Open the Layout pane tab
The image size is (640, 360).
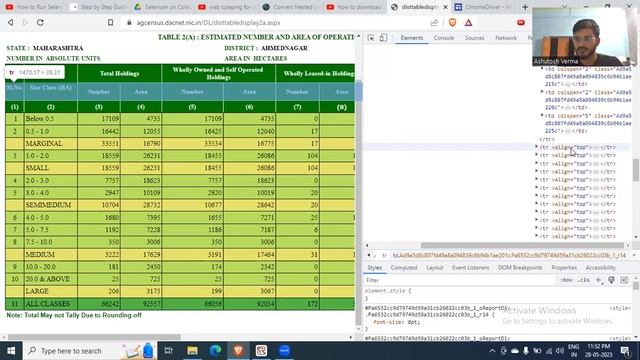pyautogui.click(x=434, y=268)
